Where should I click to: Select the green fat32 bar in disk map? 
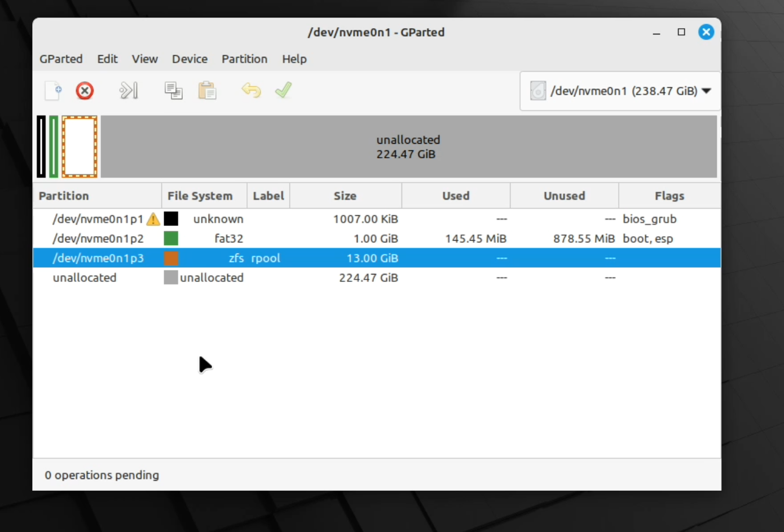coord(54,147)
